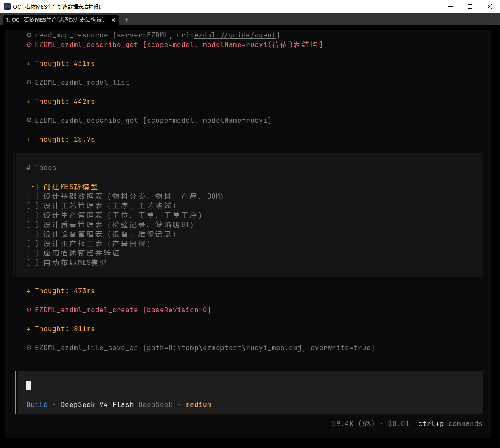
Task: Maximize the OC window
Action: tap(470, 6)
